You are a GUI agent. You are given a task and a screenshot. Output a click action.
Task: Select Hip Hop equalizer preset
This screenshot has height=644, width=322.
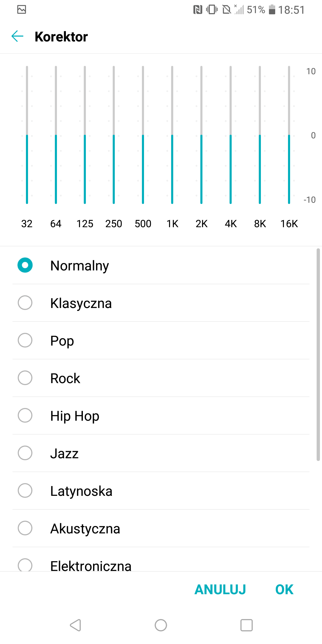[x=25, y=415]
